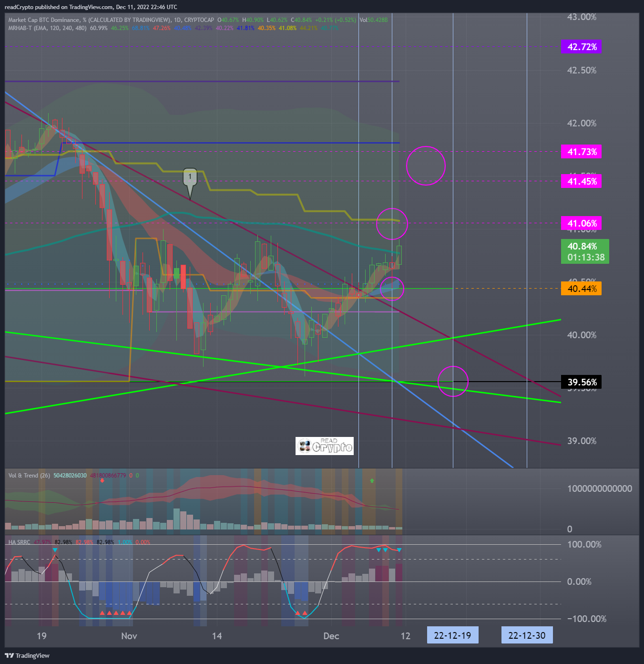The width and height of the screenshot is (644, 664).
Task: Click the 100.00% HA SRRC axis label
Action: tap(584, 545)
